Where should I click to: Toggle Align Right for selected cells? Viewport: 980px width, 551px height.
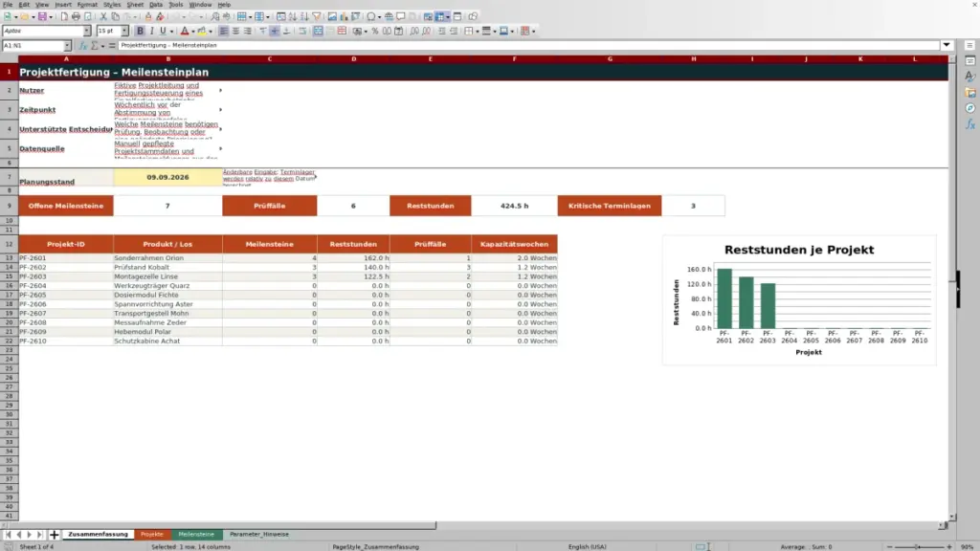pos(248,32)
